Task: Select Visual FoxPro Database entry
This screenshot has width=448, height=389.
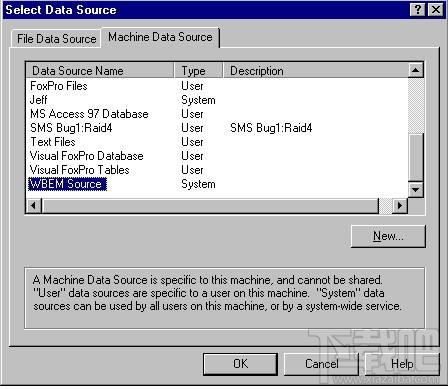Action: pos(87,156)
